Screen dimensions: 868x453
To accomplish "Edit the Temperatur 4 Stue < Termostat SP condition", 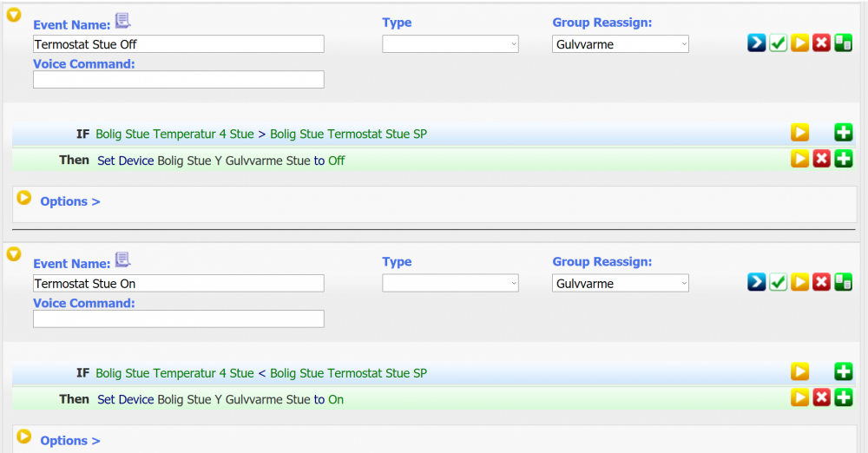I will pos(799,372).
